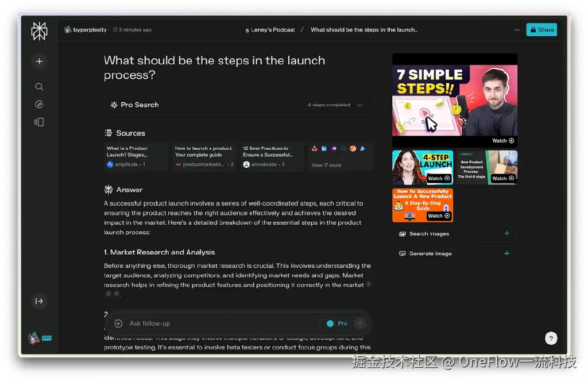Start a new thread with plus icon
The height and width of the screenshot is (381, 588).
pyautogui.click(x=39, y=61)
